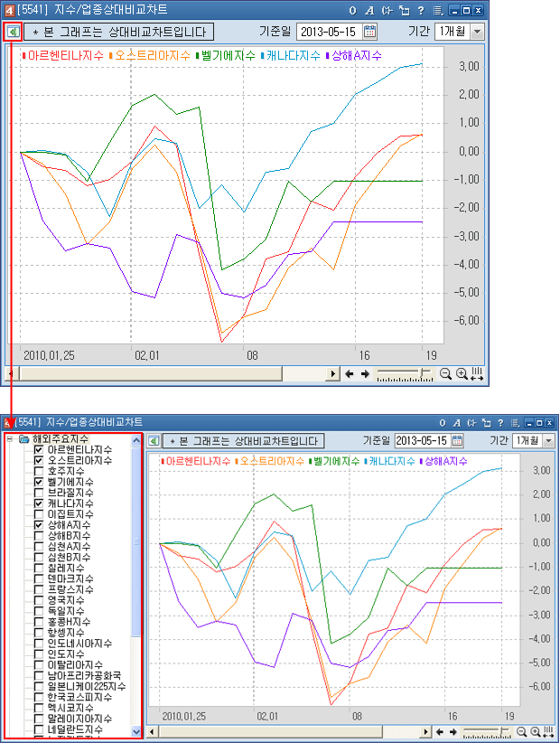
Task: Uncheck the 아르헨티나지수 checkbox
Action: 39,450
